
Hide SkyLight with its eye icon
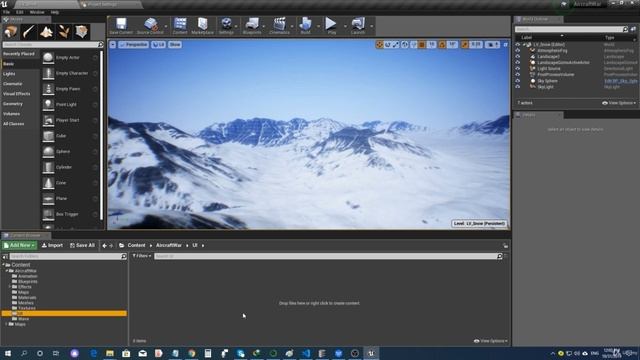point(518,87)
